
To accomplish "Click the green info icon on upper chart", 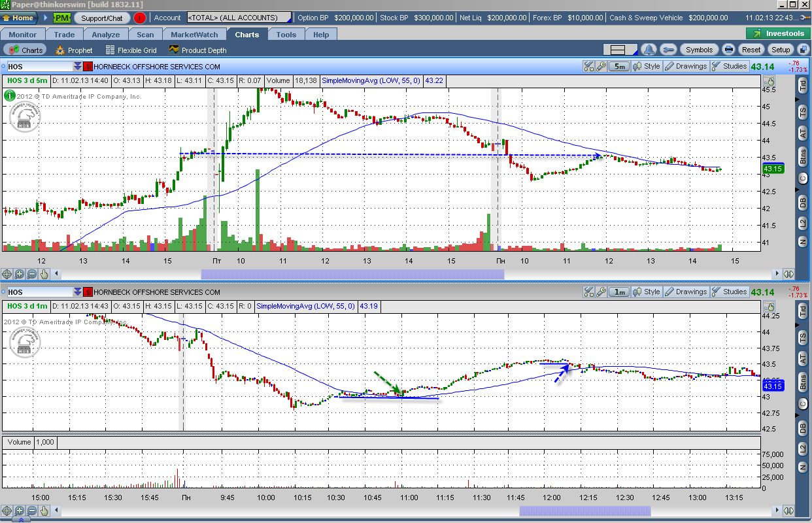I will 10,95.
